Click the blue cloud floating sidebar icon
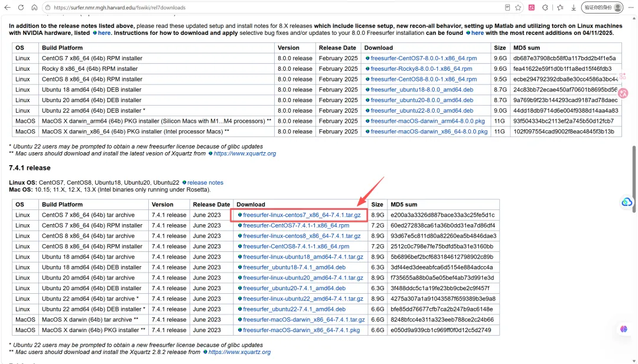638x364 pixels. point(627,202)
